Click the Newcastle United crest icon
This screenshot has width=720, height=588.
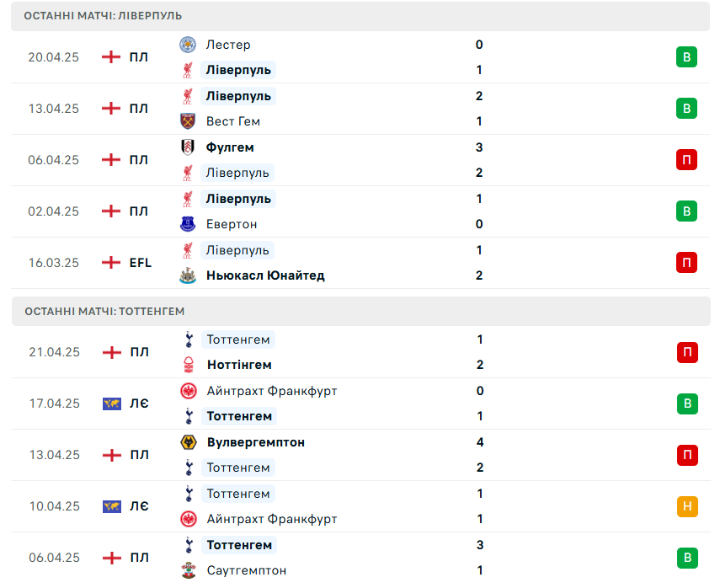(187, 275)
